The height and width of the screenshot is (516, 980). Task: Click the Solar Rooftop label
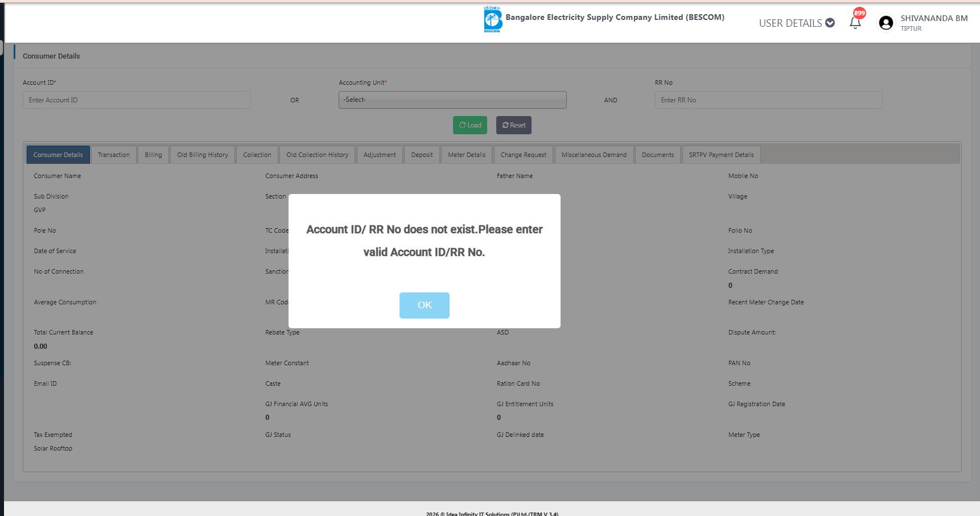point(53,448)
